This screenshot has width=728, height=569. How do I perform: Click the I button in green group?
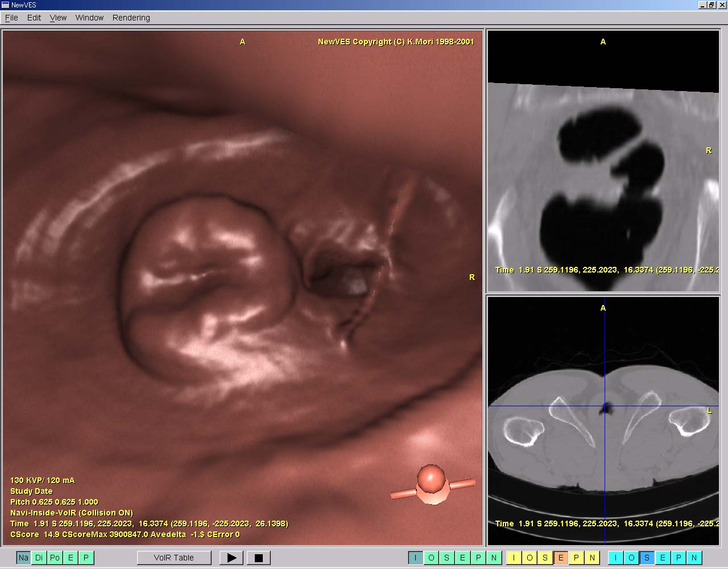pyautogui.click(x=415, y=558)
